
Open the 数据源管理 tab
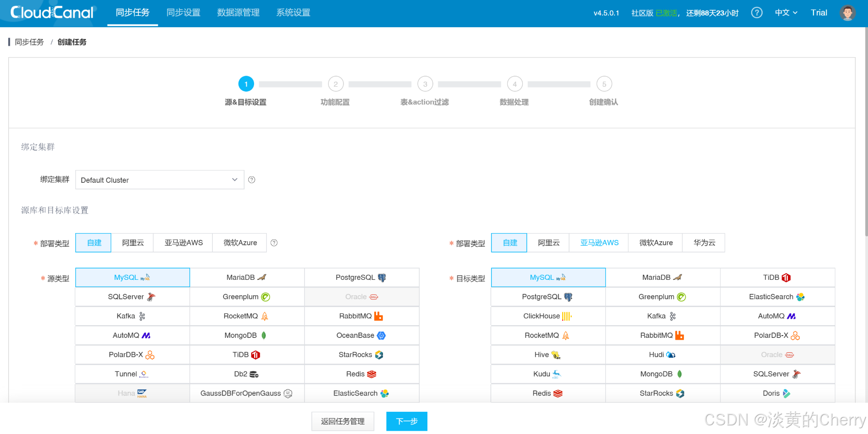click(238, 13)
